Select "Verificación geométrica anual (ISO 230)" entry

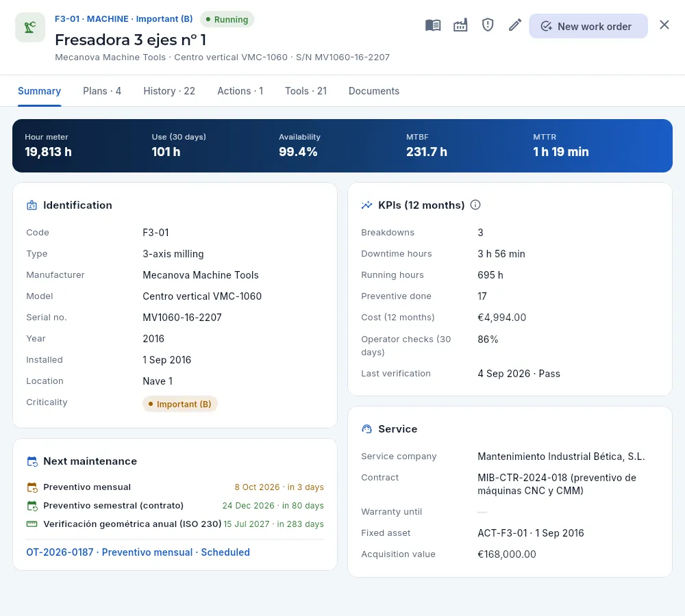[175, 524]
